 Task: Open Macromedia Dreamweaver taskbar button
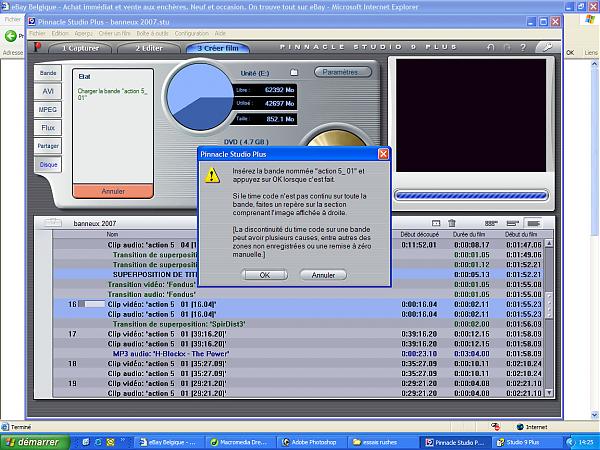(240, 442)
